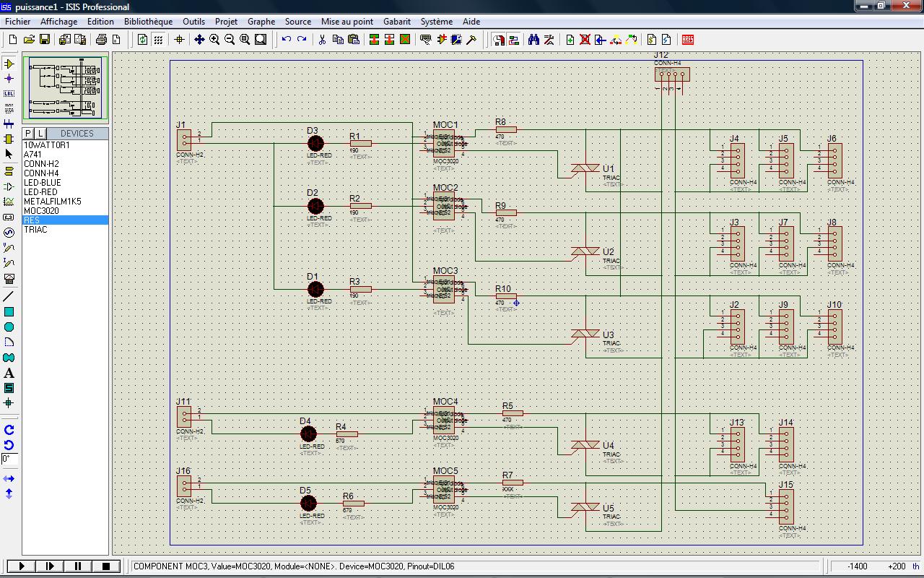Image resolution: width=924 pixels, height=578 pixels.
Task: Open the Graphe menu
Action: coord(261,22)
